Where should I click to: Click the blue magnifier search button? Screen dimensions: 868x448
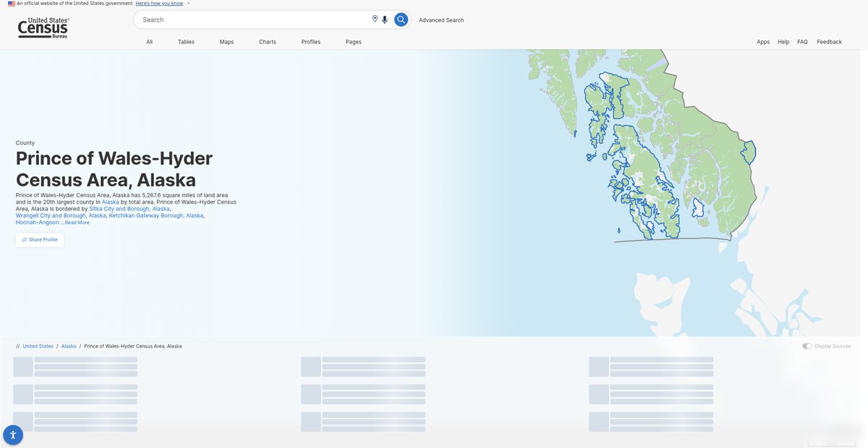[401, 20]
